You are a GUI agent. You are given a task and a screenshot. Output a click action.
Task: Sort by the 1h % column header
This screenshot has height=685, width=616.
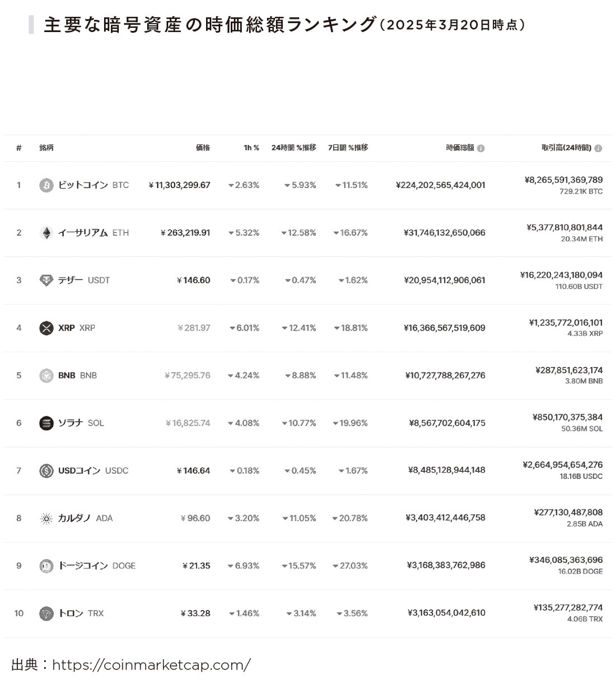(x=251, y=148)
